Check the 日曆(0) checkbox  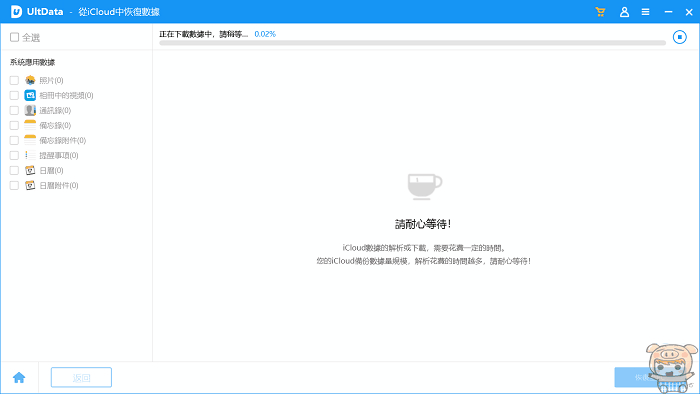point(14,170)
